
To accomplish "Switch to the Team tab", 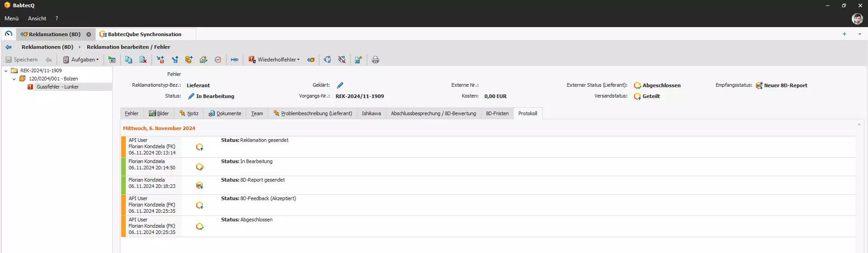I will [x=257, y=113].
